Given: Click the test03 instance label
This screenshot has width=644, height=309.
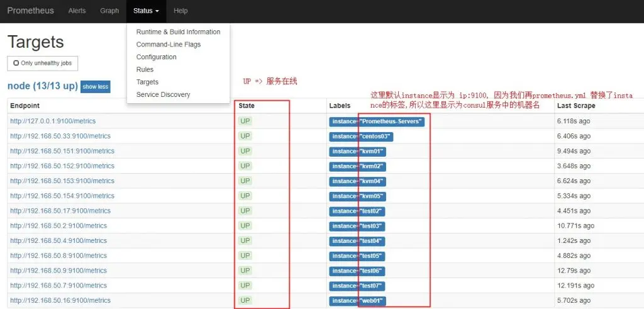Looking at the screenshot, I should pos(357,227).
